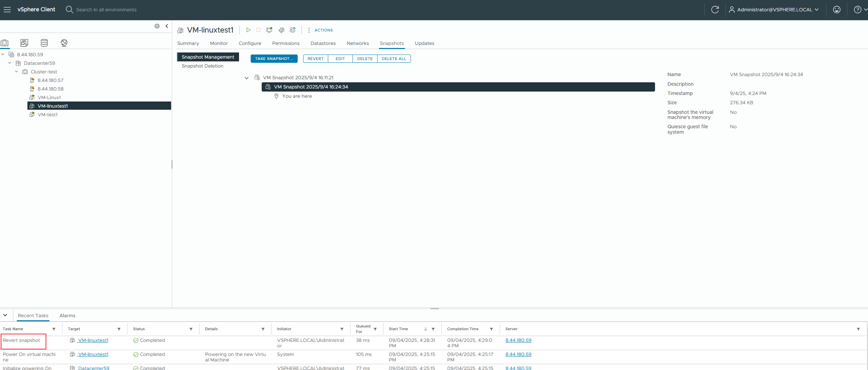Open the Administrator@VSPHERE.LOCAL user menu

point(774,10)
